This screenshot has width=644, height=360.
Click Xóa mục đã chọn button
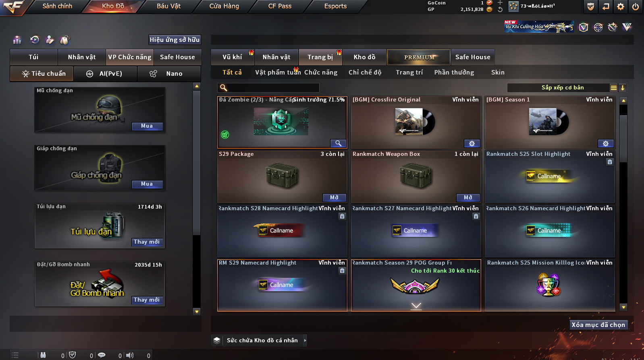click(598, 325)
